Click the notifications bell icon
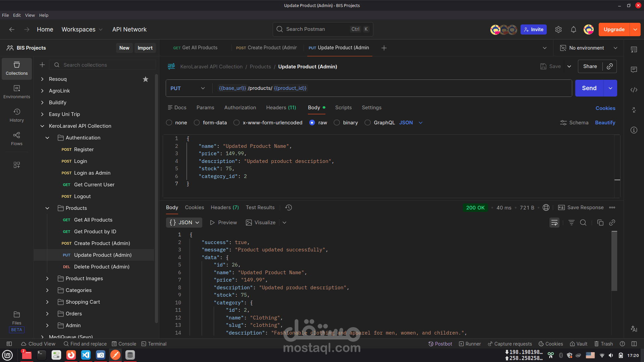 pos(573,29)
